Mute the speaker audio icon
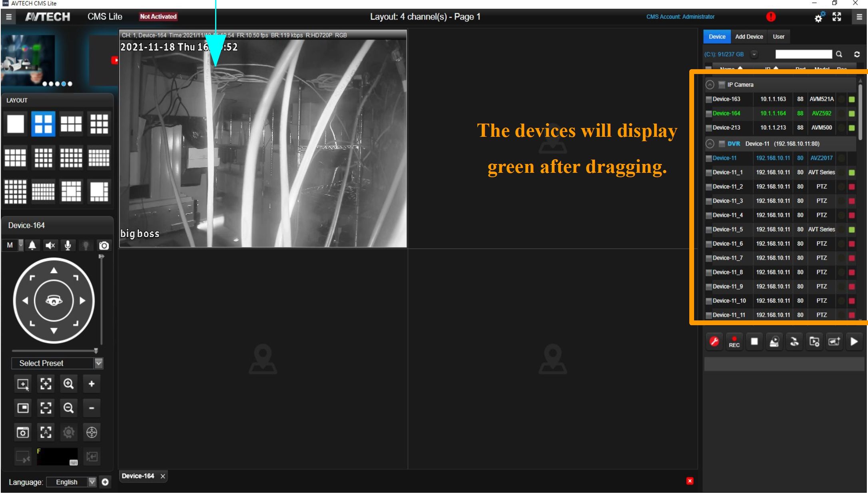Image resolution: width=868 pixels, height=494 pixels. [x=50, y=246]
